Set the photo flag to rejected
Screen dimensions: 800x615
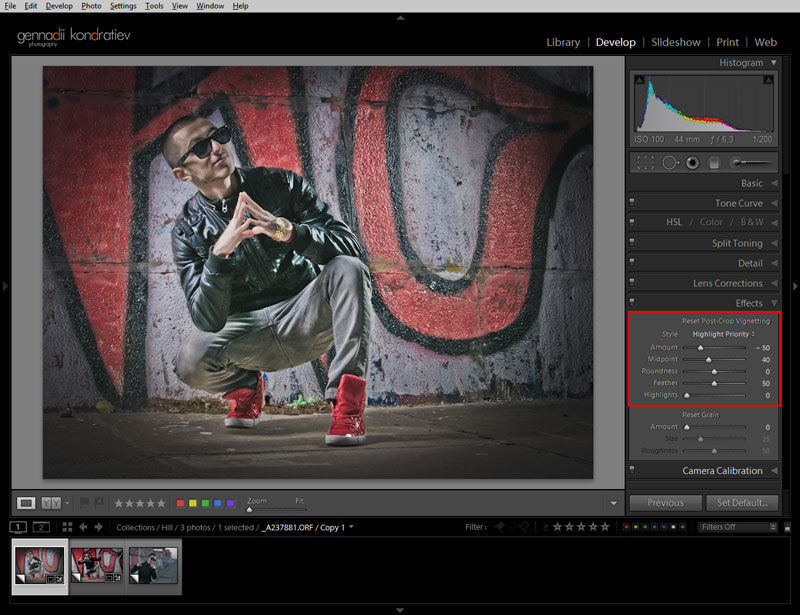pos(98,503)
